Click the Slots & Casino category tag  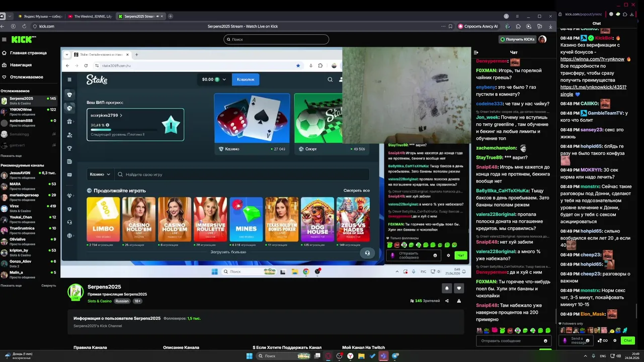pyautogui.click(x=100, y=301)
